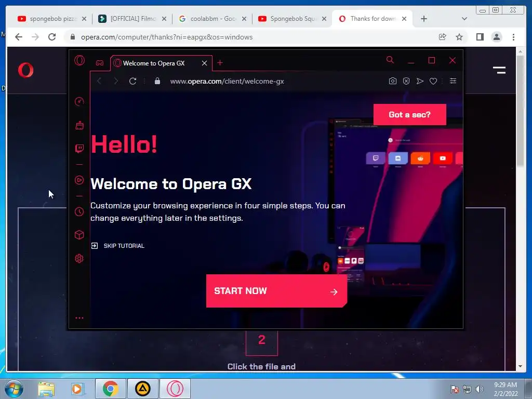Switch to Chrome in taskbar

pyautogui.click(x=111, y=389)
